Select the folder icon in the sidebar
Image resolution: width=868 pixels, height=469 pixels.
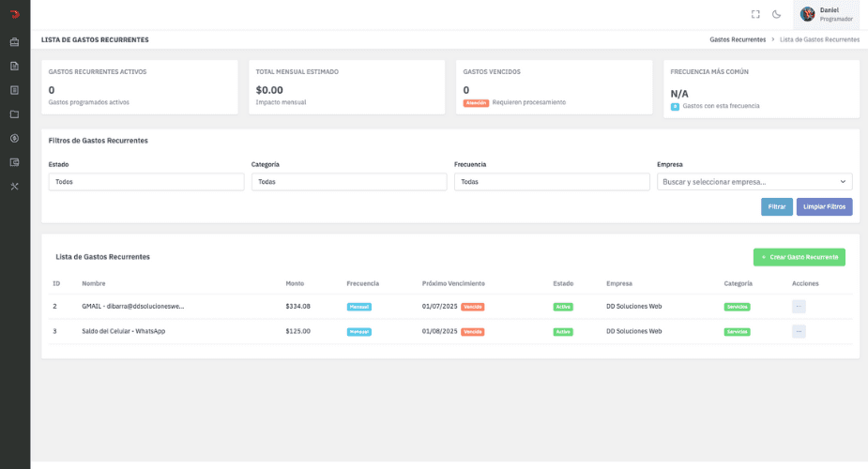(14, 114)
